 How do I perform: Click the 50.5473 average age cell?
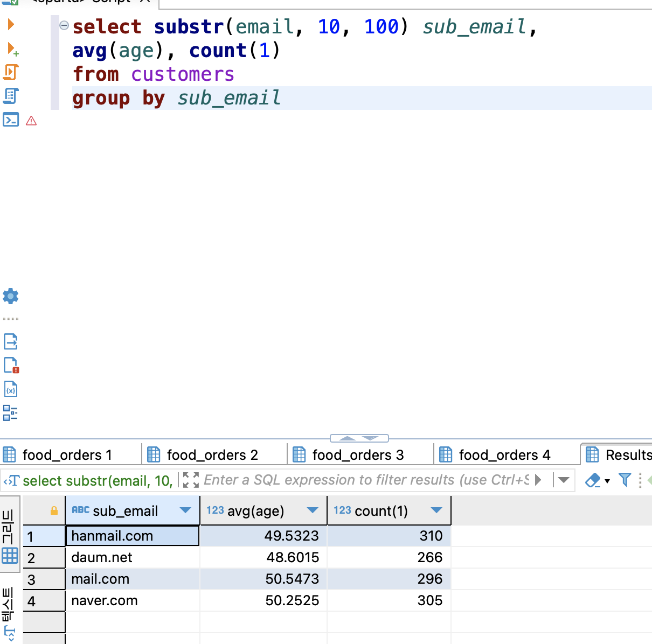(263, 579)
